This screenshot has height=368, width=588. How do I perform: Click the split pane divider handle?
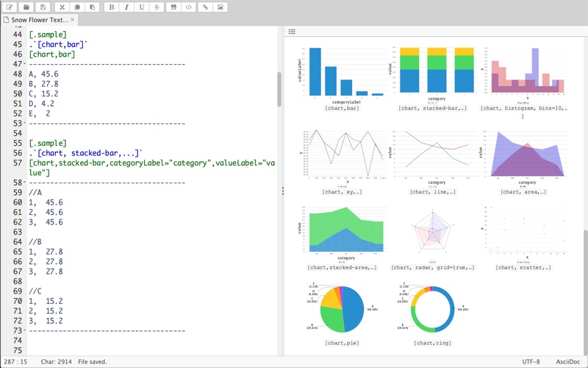pyautogui.click(x=283, y=191)
